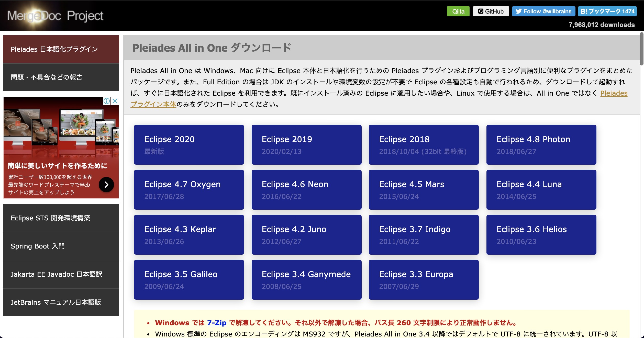The width and height of the screenshot is (644, 338).
Task: Select Eclipse 4.8 Photon tile
Action: [x=541, y=145]
